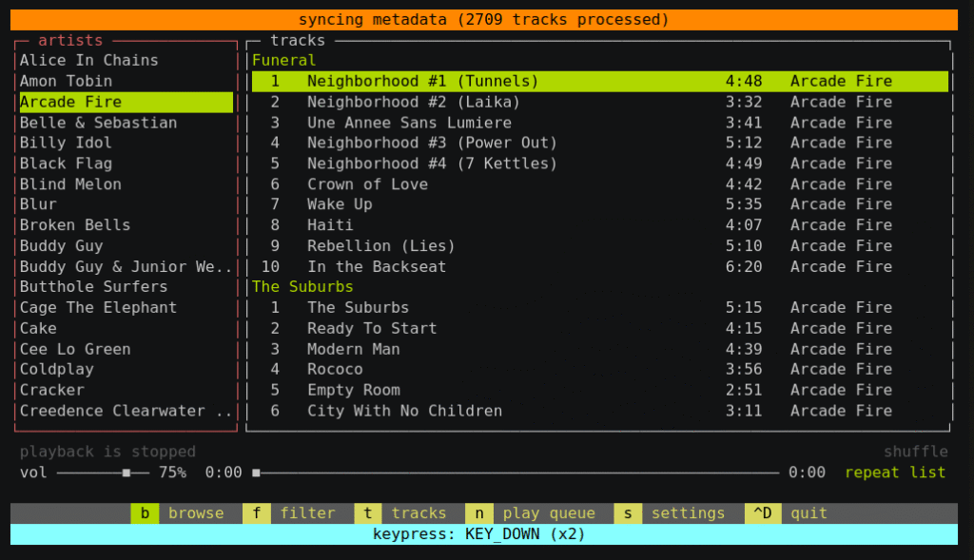Click the Funeral album header
The image size is (974, 560).
(x=283, y=60)
